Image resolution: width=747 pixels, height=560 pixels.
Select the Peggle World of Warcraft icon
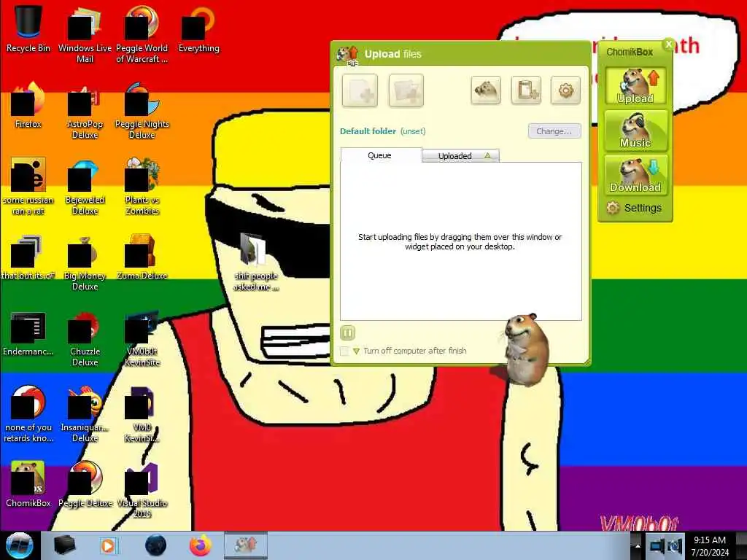point(142,34)
